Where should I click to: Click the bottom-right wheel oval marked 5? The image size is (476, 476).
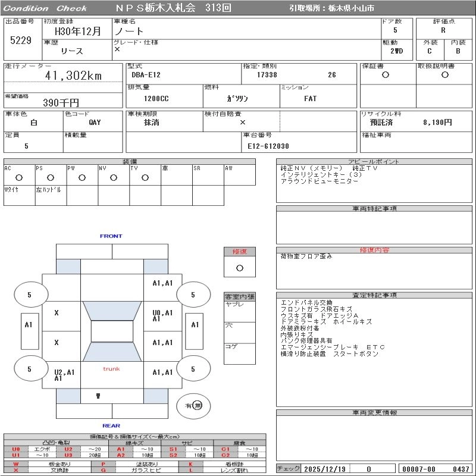193,369
